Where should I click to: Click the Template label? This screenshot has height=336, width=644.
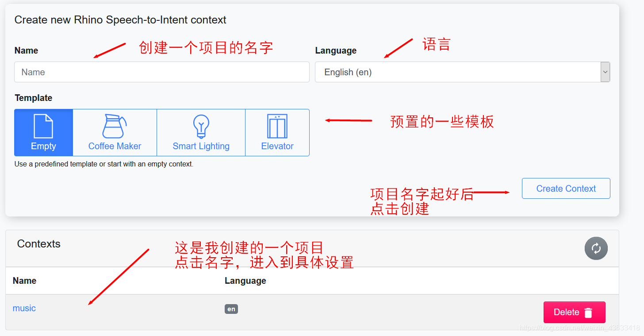click(34, 98)
